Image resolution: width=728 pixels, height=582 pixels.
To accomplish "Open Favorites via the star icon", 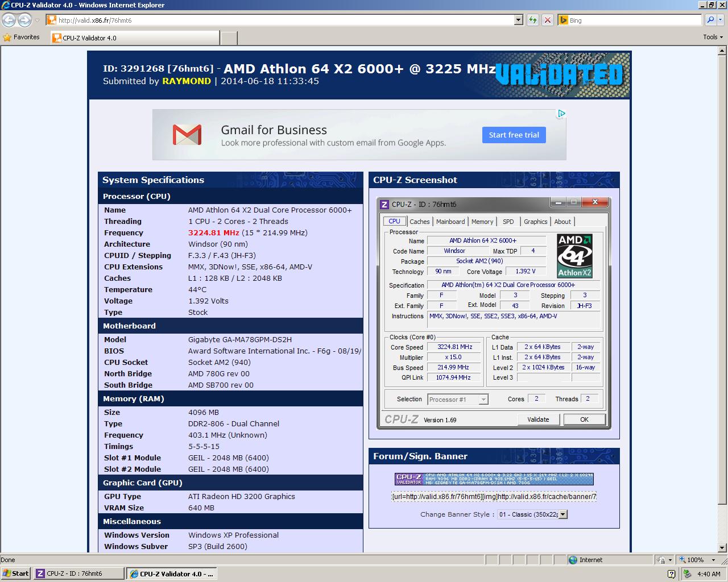I will 7,38.
